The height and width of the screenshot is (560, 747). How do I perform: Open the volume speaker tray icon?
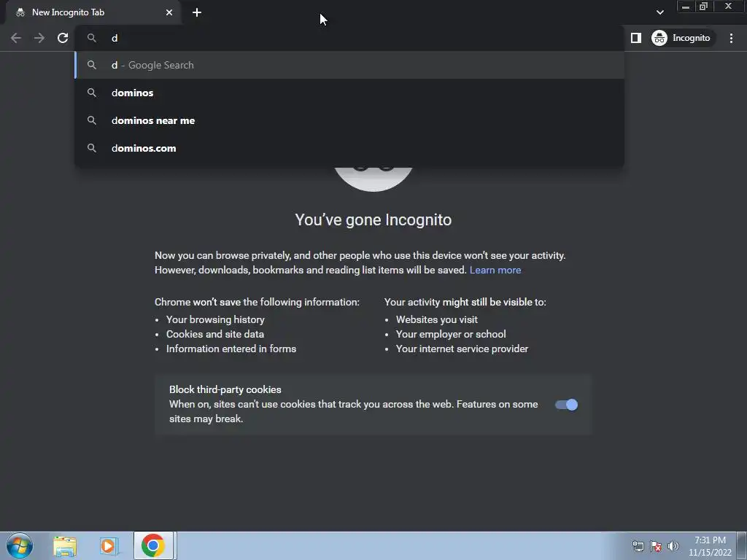[x=673, y=546]
